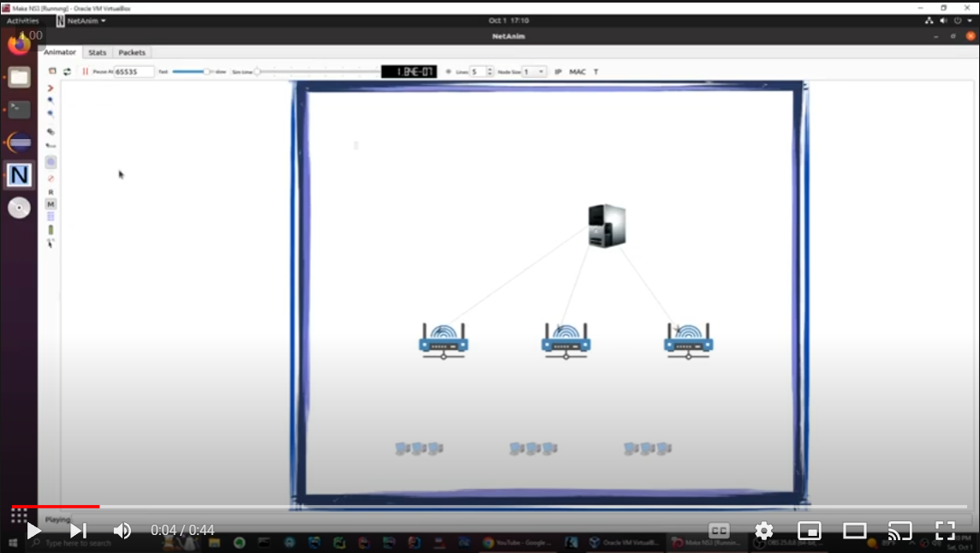Reload the animation trace
This screenshot has height=553, width=980.
tap(67, 71)
